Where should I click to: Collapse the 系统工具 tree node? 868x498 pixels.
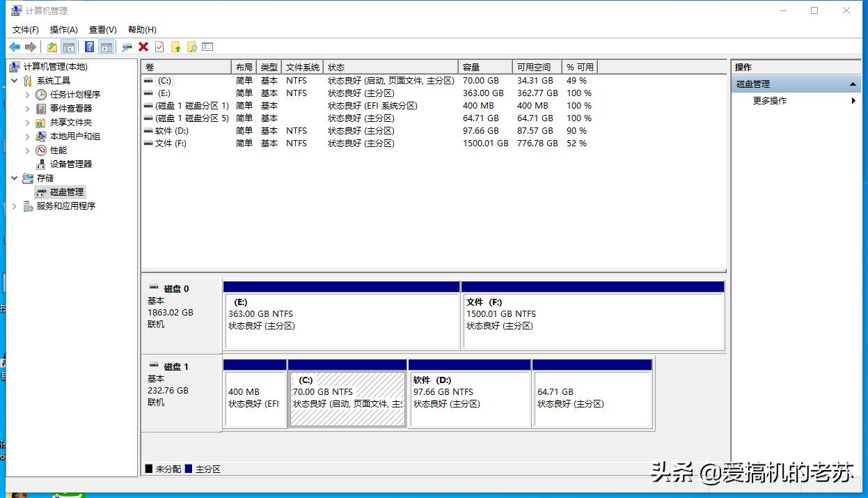[x=15, y=81]
